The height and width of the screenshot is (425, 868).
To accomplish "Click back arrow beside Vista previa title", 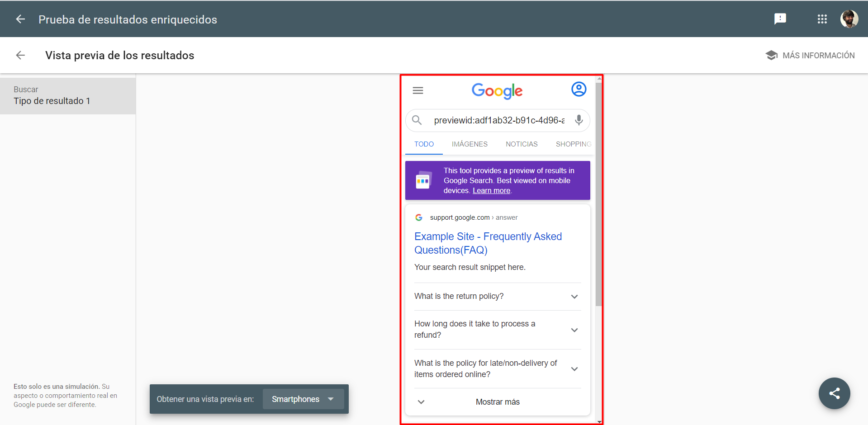I will [20, 55].
